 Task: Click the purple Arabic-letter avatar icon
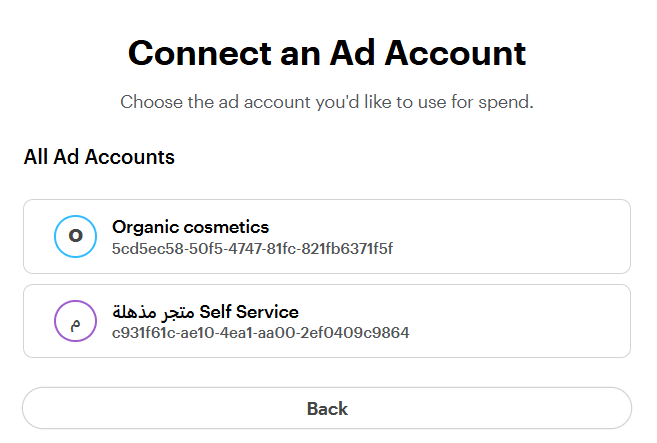tap(75, 321)
